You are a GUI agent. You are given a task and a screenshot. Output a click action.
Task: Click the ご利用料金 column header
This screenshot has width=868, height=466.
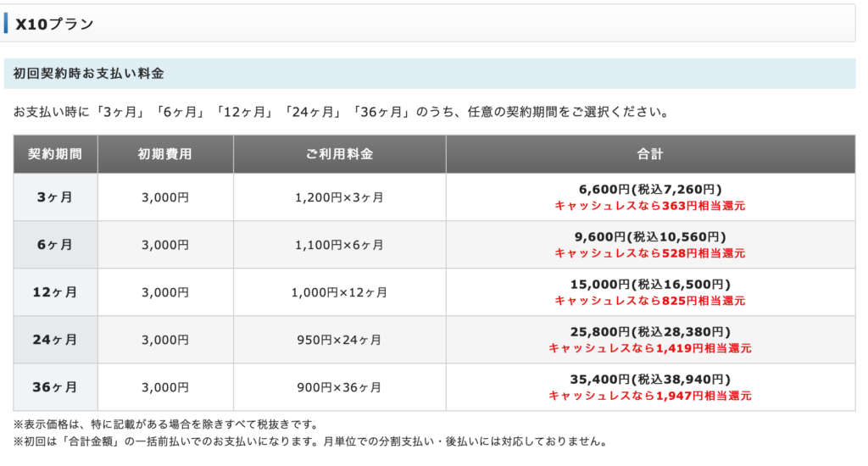click(x=339, y=154)
